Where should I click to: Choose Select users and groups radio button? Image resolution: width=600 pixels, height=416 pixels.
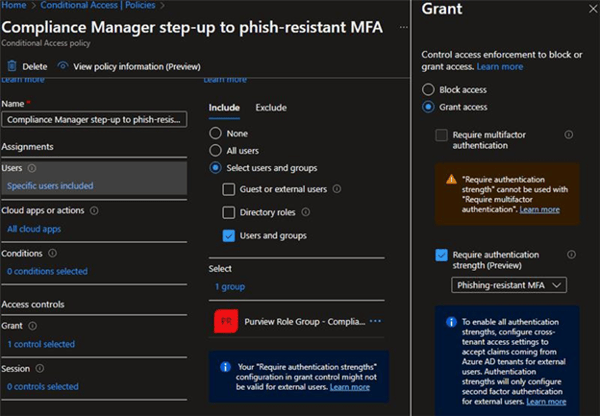[215, 168]
